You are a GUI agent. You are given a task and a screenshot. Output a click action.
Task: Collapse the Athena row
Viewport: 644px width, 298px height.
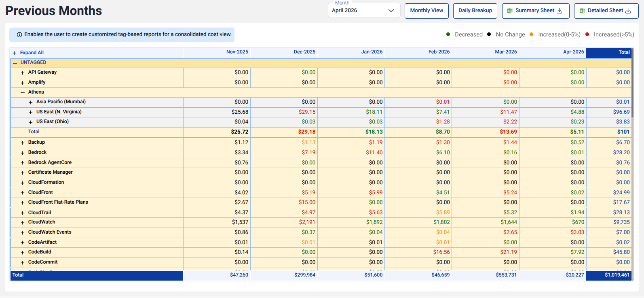point(23,92)
